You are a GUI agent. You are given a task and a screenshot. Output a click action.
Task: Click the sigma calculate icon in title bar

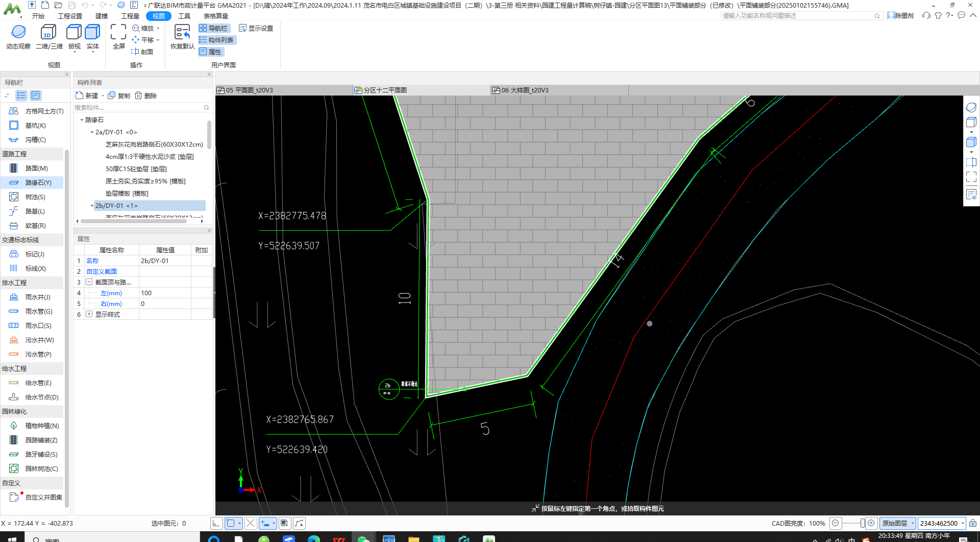click(x=134, y=5)
